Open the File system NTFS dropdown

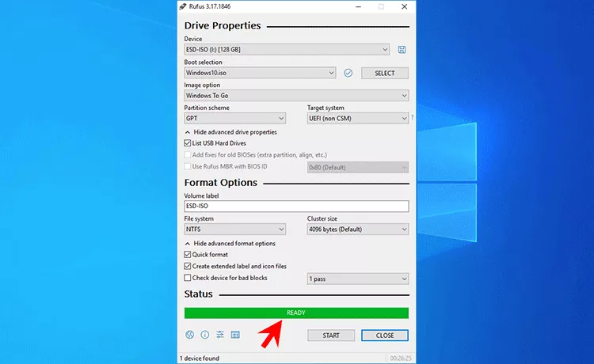coord(235,229)
